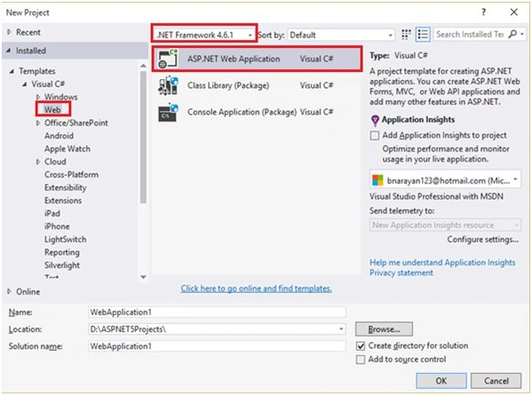Click the Microsoft account logo icon

[x=377, y=180]
